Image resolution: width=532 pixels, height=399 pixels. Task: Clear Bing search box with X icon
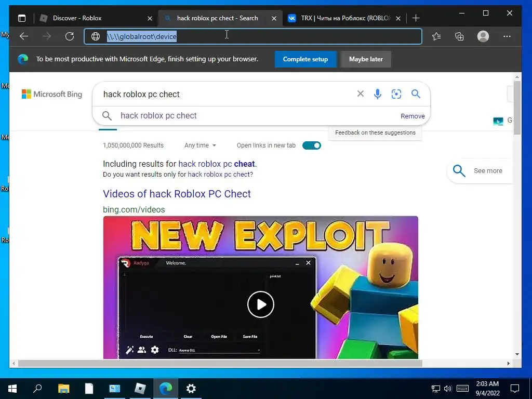tap(361, 94)
